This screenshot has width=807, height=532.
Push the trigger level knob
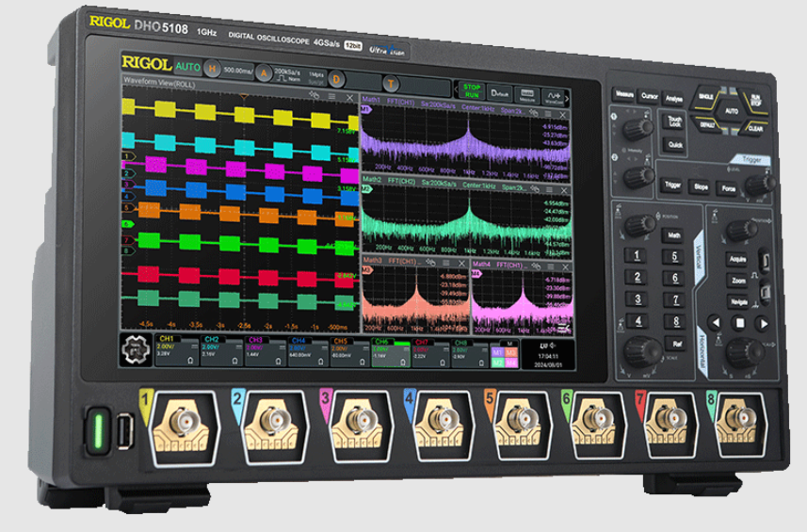[x=760, y=185]
